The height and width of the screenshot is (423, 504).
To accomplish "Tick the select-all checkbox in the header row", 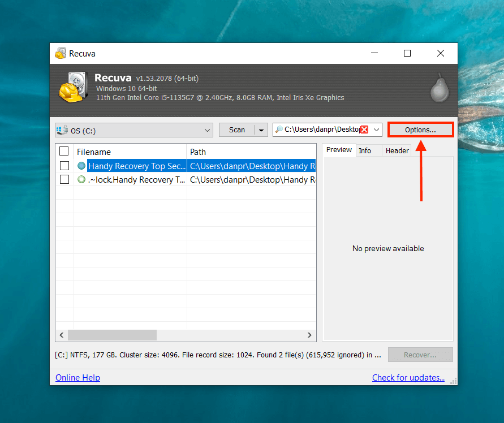I will click(x=64, y=151).
